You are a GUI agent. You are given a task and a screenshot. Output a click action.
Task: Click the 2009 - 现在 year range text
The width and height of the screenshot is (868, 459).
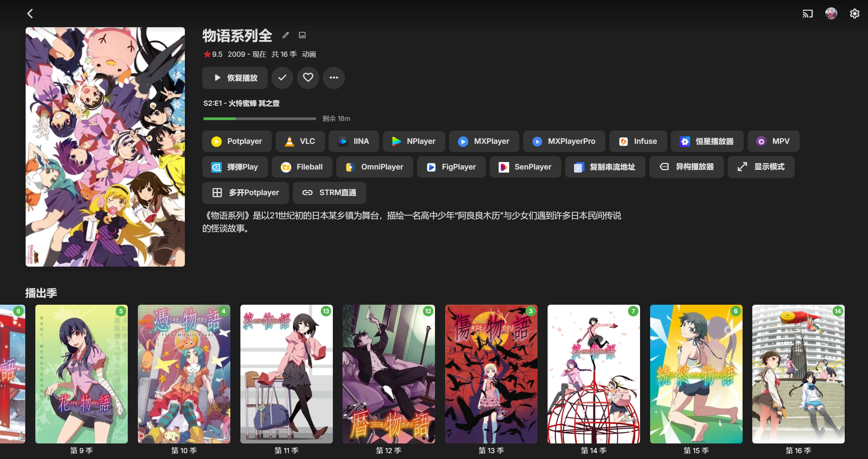pos(247,54)
